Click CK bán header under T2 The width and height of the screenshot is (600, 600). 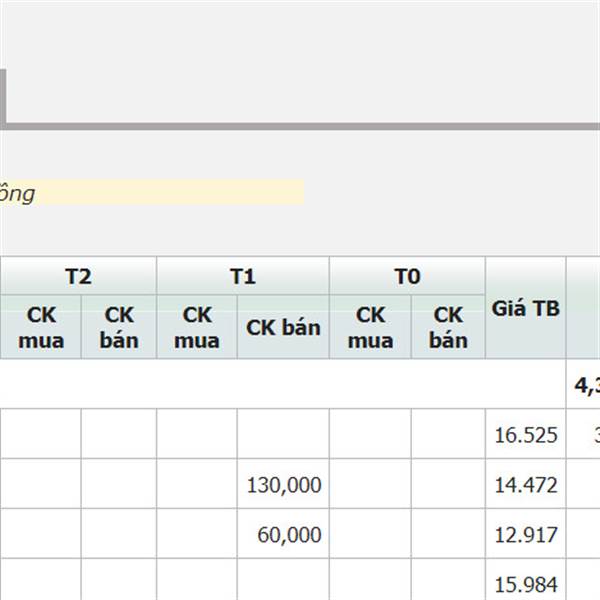(119, 328)
